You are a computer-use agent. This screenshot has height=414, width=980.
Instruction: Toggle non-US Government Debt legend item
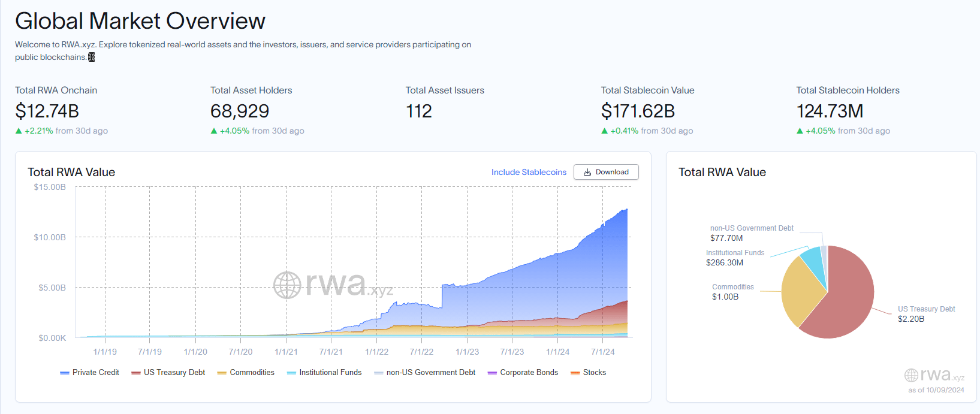(424, 373)
